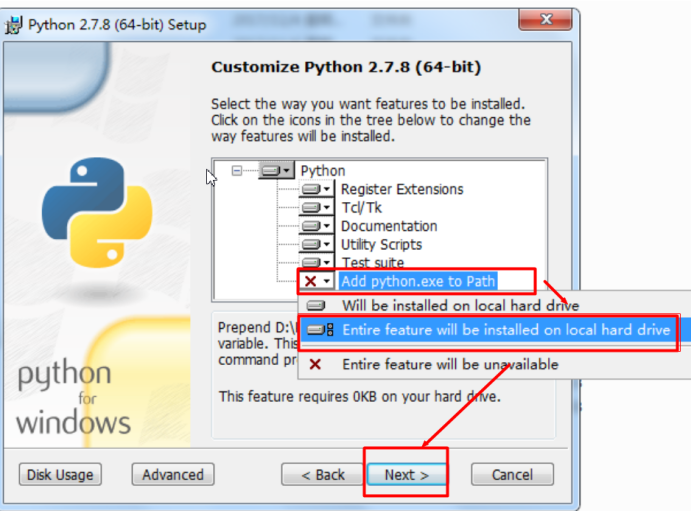Screen dimensions: 692x511
Task: Select Documentation in feature tree
Action: 389,226
